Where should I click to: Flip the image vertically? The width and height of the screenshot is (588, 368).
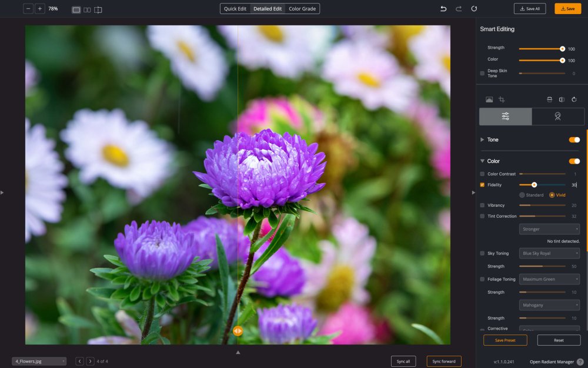pos(549,100)
